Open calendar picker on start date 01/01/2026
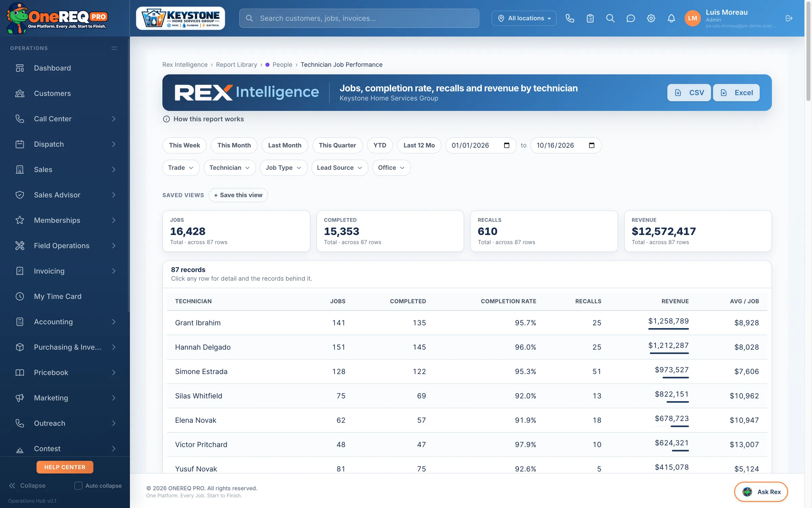This screenshot has height=508, width=812. tap(506, 145)
